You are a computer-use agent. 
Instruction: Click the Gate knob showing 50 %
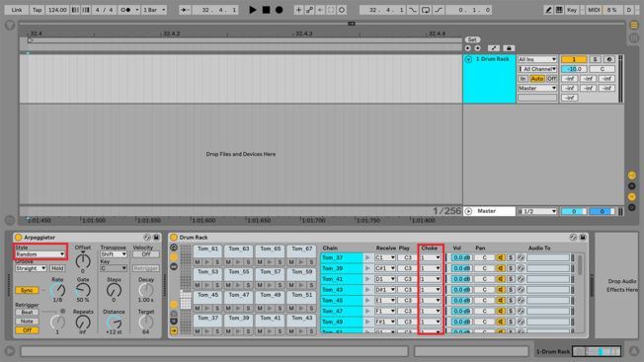pyautogui.click(x=83, y=290)
